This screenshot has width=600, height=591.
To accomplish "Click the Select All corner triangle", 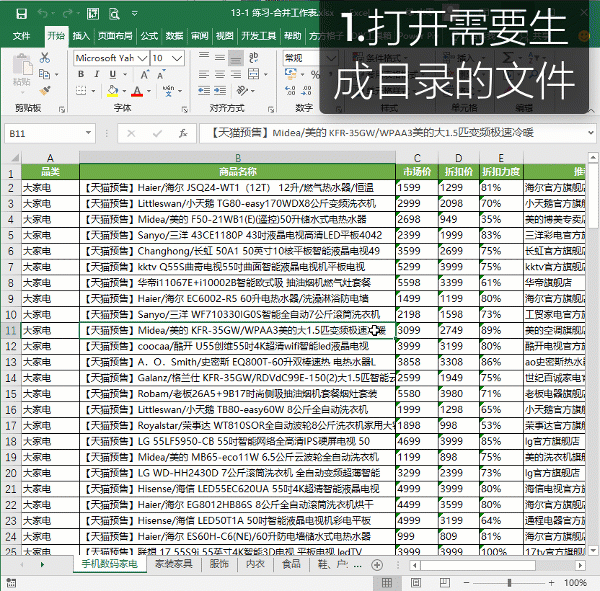I will point(14,158).
